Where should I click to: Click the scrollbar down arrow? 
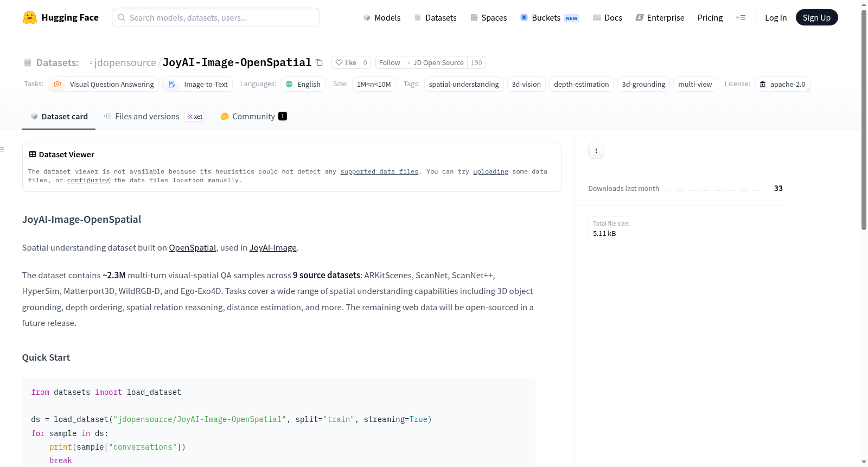pos(864,462)
